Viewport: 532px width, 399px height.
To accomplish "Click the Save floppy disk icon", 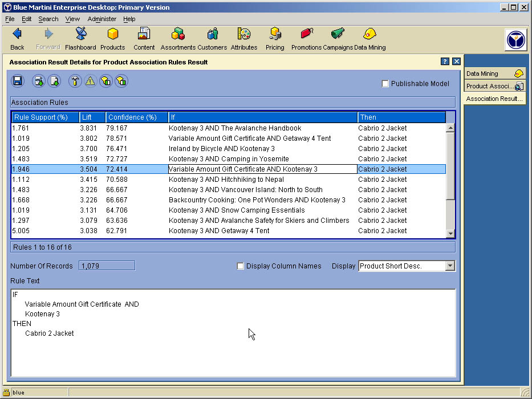I will pyautogui.click(x=17, y=81).
